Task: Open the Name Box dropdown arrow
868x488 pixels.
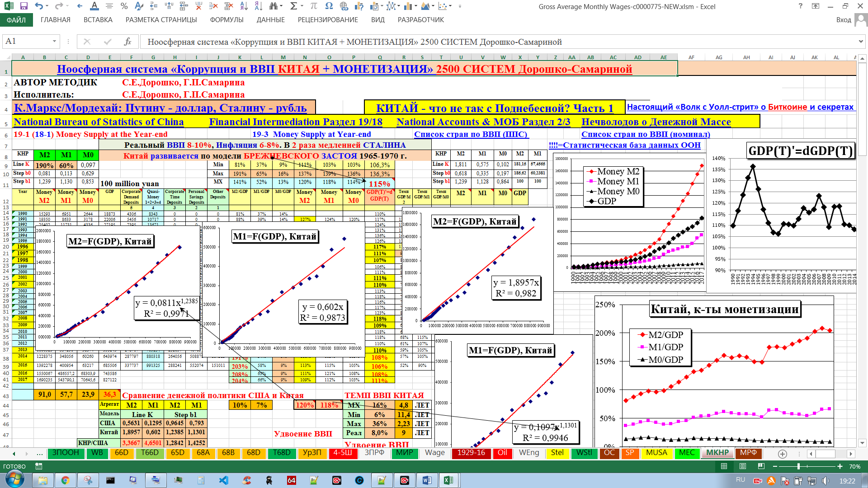Action: coord(54,42)
